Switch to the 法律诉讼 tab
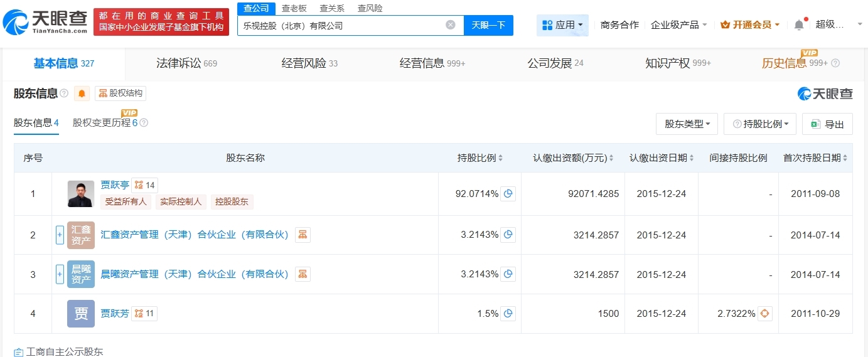 coord(186,63)
